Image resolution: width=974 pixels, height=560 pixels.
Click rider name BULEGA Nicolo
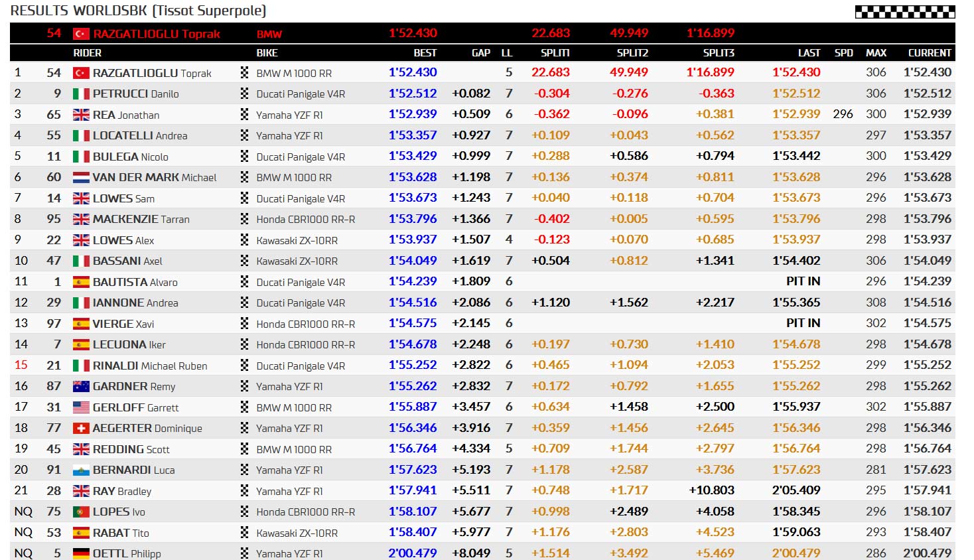[131, 157]
